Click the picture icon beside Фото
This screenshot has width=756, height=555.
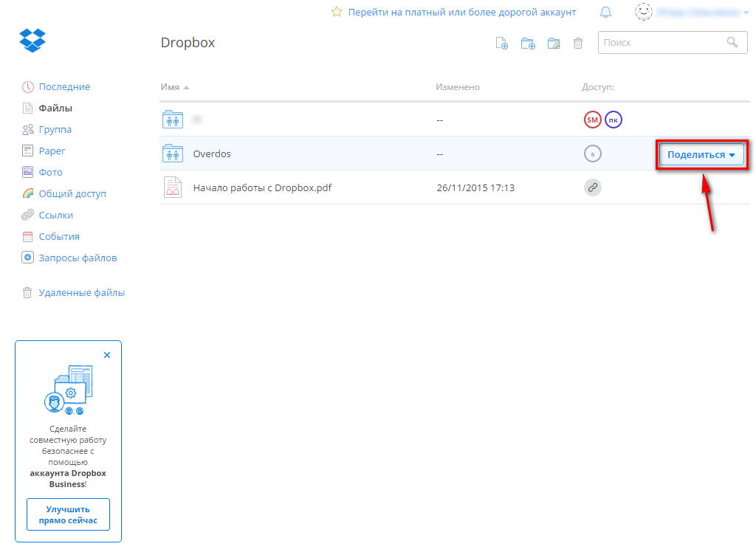28,172
